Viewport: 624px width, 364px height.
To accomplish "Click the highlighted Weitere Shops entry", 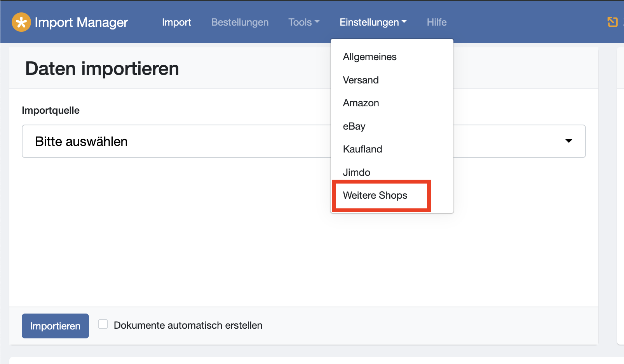I will point(375,196).
